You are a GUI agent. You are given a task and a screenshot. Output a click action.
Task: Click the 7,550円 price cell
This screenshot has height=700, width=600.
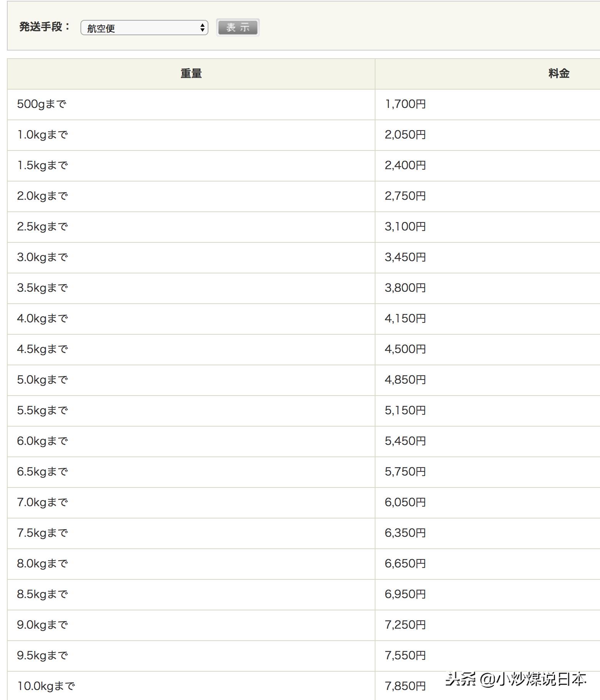click(405, 656)
